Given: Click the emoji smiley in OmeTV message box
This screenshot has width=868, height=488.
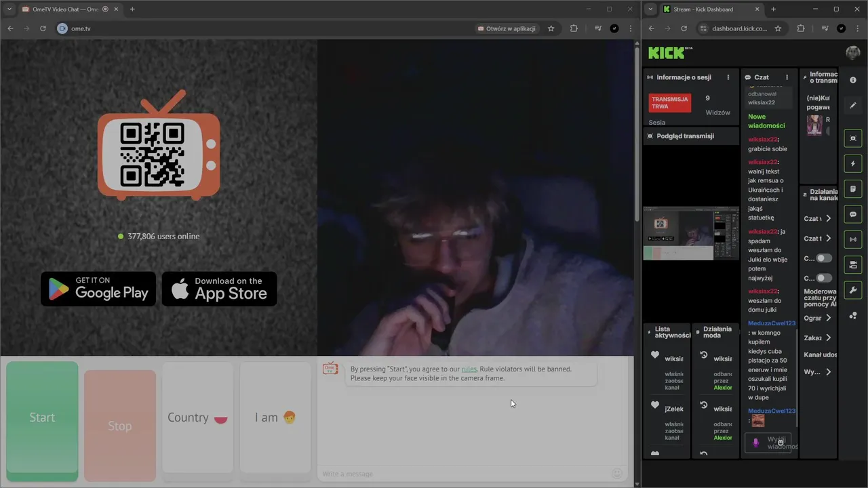Looking at the screenshot, I should [x=617, y=473].
